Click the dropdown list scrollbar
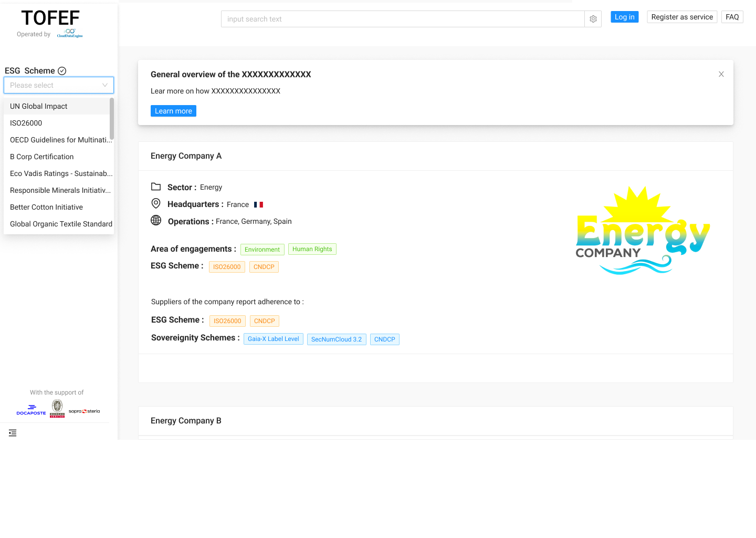The width and height of the screenshot is (756, 538). pyautogui.click(x=112, y=119)
